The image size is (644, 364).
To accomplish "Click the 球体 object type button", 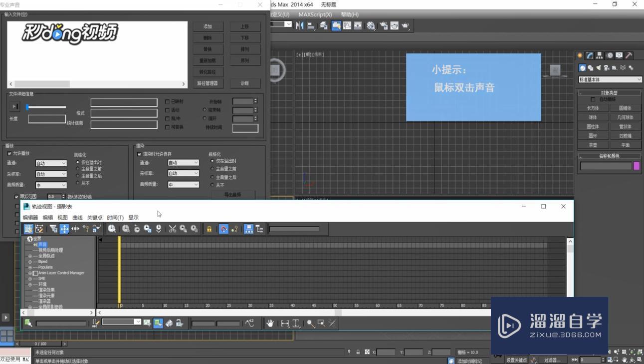I will (x=593, y=116).
